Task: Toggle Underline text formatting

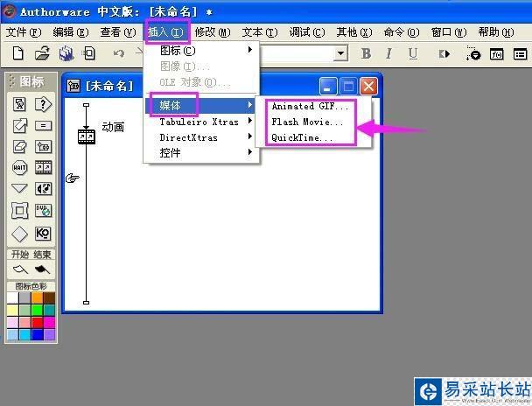Action: [413, 53]
